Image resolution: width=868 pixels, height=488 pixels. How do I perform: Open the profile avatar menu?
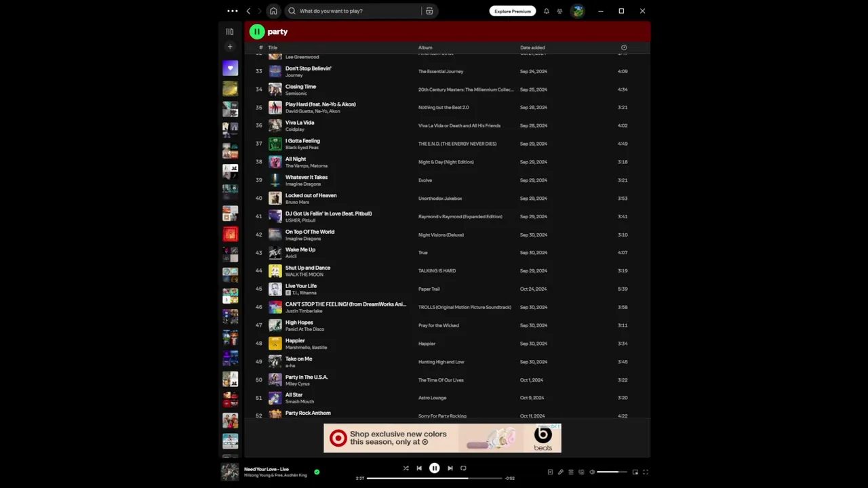click(577, 11)
